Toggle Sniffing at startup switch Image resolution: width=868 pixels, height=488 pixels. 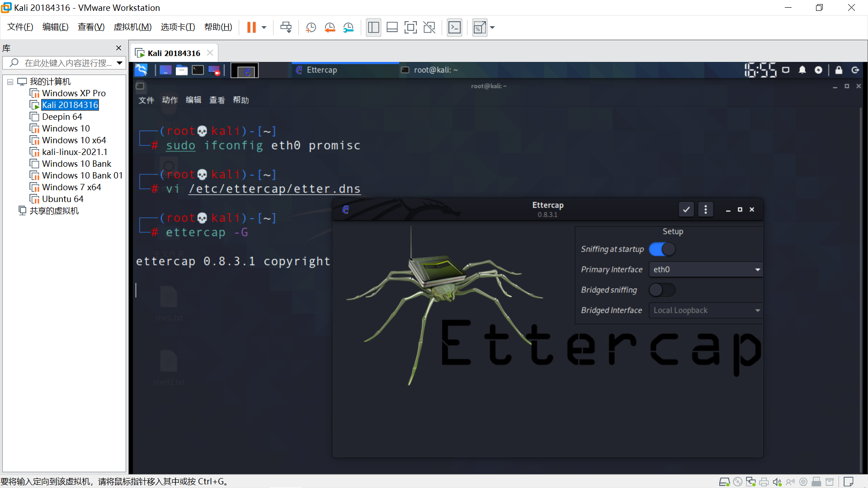662,249
